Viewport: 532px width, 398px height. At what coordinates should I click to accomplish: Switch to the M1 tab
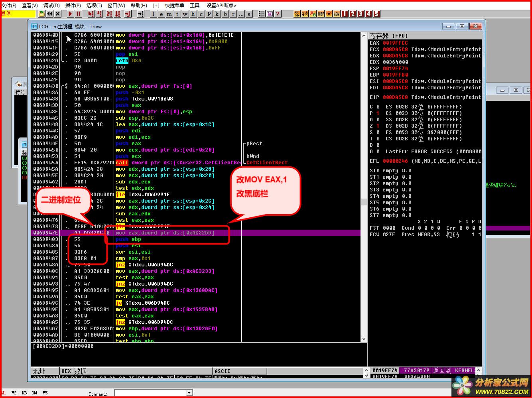(4, 393)
